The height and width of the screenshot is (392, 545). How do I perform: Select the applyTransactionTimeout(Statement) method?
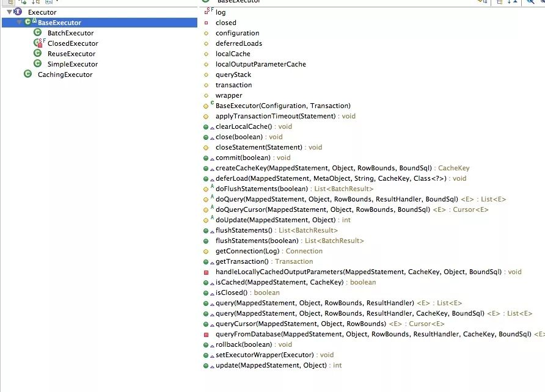[285, 116]
